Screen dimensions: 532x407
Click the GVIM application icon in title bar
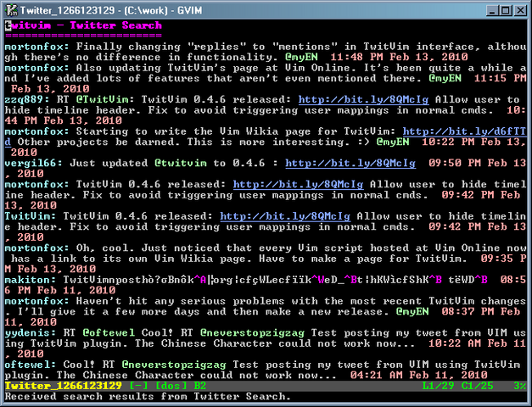click(11, 10)
